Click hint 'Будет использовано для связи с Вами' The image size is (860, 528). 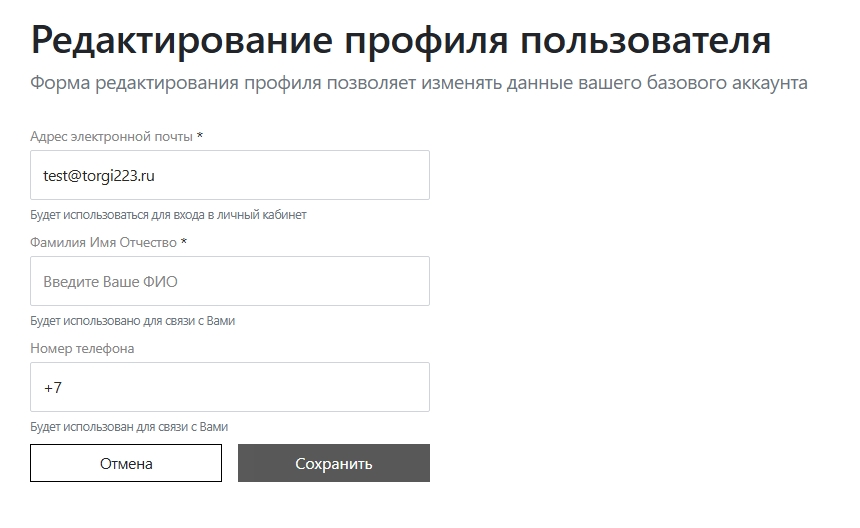pos(132,321)
